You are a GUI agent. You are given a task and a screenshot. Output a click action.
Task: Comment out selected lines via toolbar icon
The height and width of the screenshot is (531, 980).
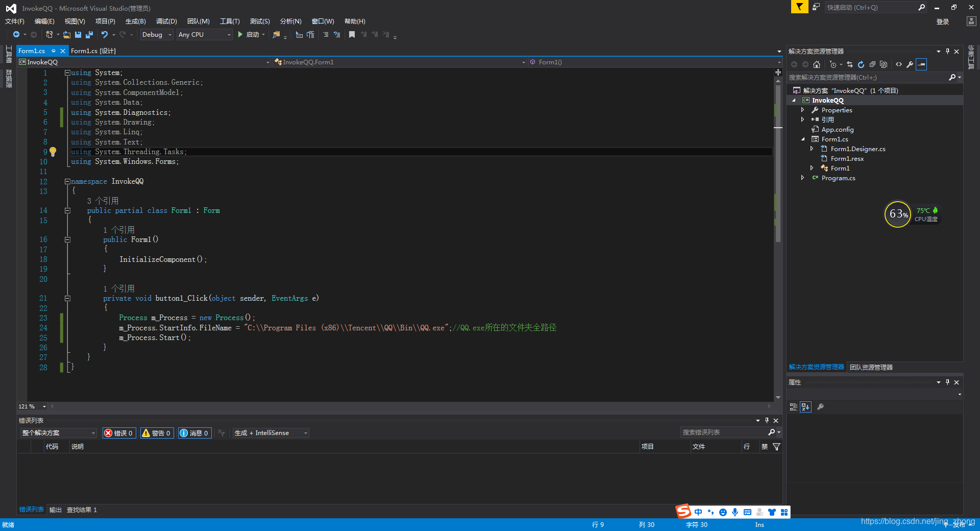[326, 35]
